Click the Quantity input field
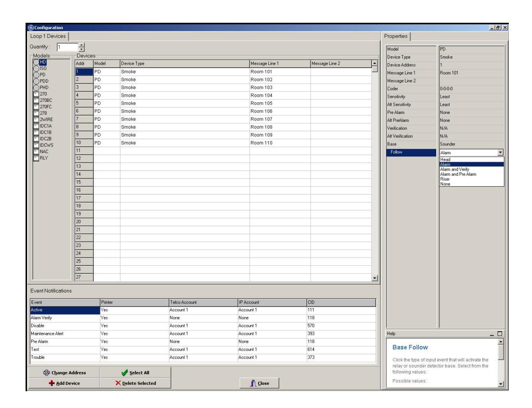The image size is (532, 408). [x=67, y=47]
